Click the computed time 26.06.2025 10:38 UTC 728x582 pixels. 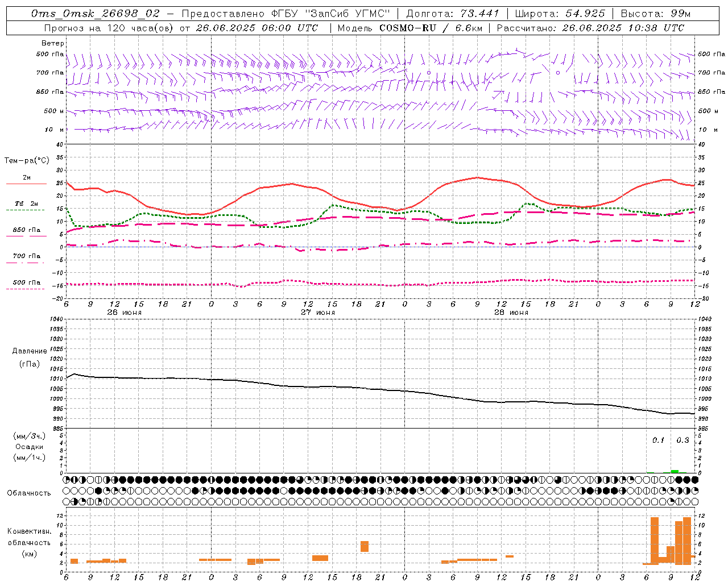[623, 27]
